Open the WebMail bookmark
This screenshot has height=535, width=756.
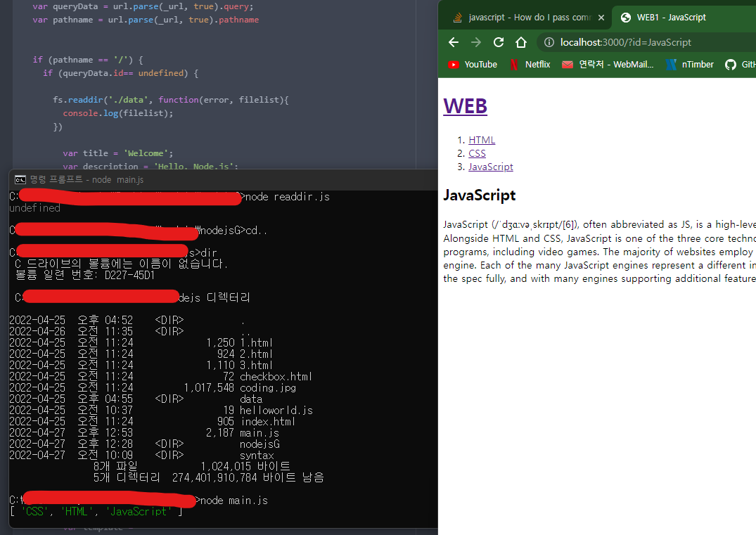[608, 65]
